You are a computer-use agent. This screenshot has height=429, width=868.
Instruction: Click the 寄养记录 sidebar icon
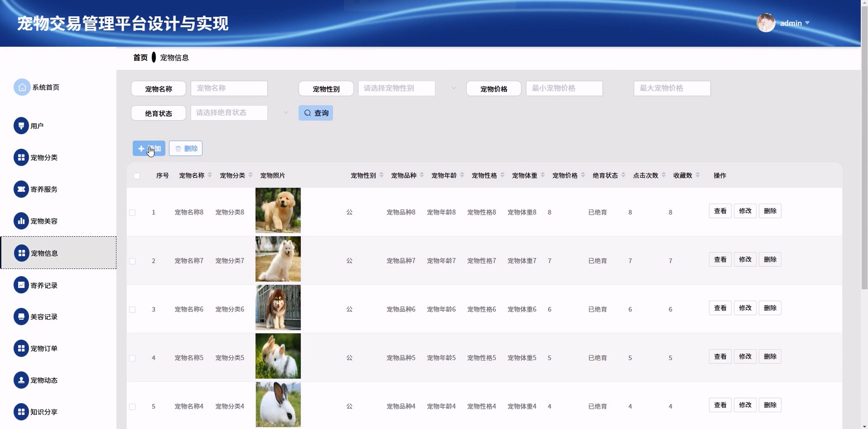tap(21, 285)
